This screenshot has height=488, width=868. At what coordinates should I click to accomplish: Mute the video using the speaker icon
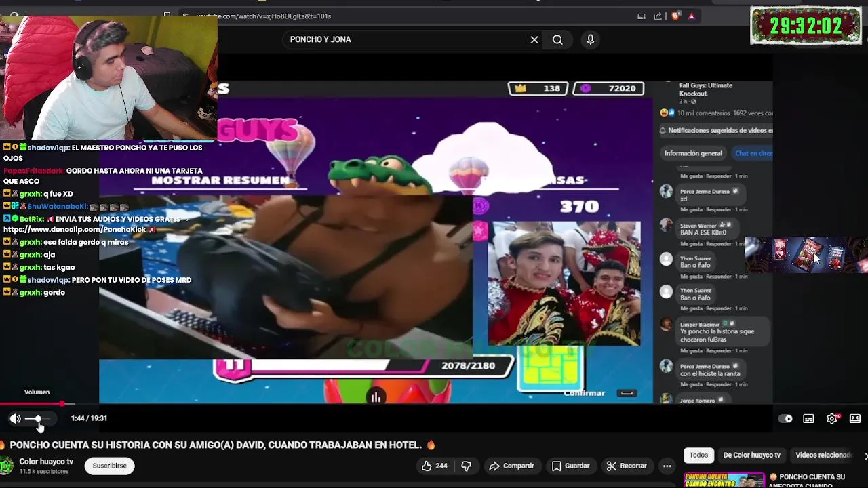coord(15,419)
